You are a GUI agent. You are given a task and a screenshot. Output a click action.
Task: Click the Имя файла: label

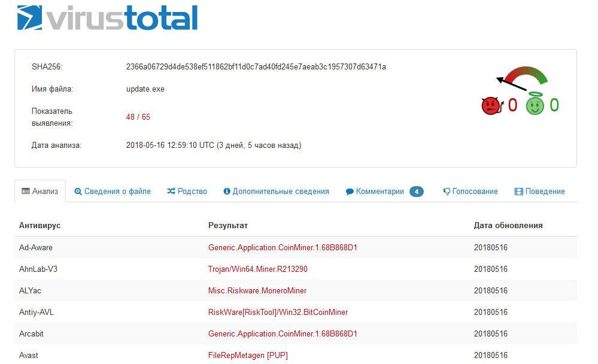tap(52, 89)
